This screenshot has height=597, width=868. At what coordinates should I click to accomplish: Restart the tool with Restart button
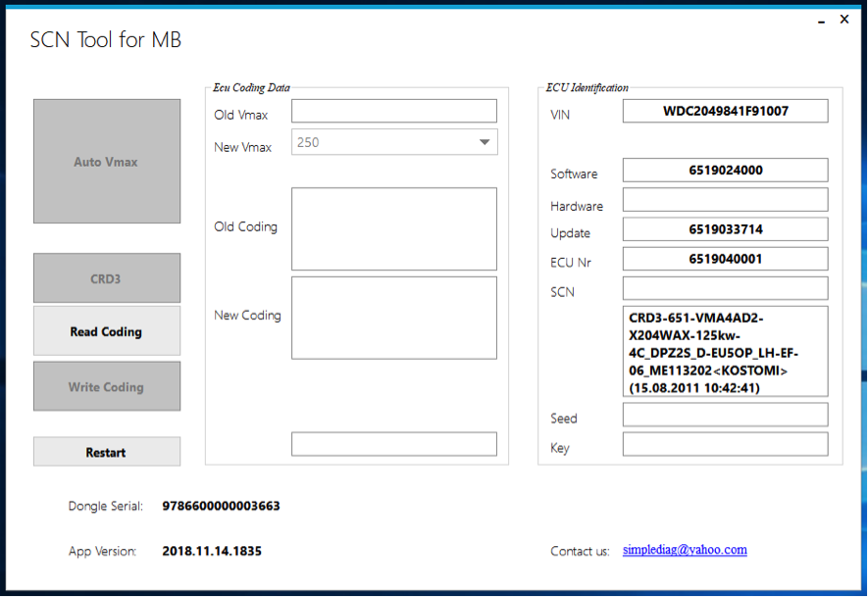[x=107, y=452]
